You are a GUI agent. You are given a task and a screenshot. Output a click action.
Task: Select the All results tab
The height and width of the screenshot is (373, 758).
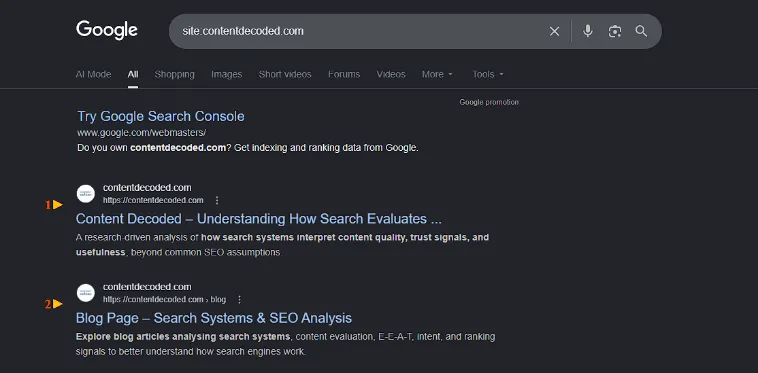(x=133, y=74)
